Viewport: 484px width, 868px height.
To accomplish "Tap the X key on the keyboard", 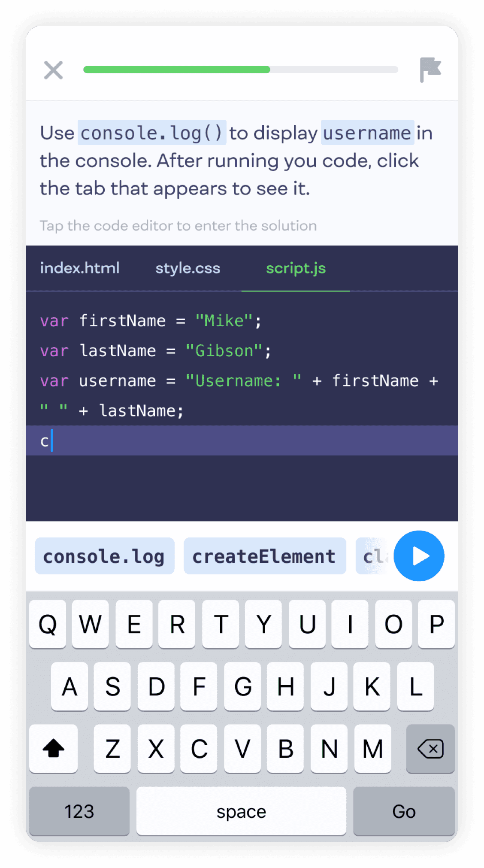I will click(x=156, y=748).
